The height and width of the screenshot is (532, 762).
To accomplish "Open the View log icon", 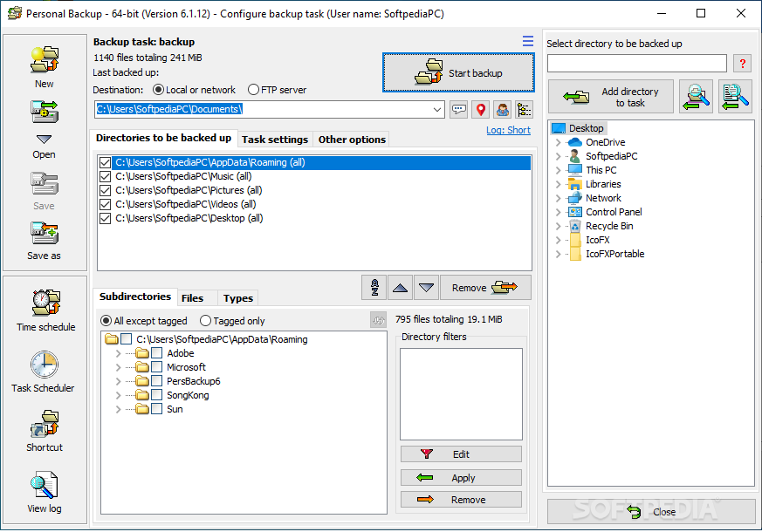I will tap(45, 485).
